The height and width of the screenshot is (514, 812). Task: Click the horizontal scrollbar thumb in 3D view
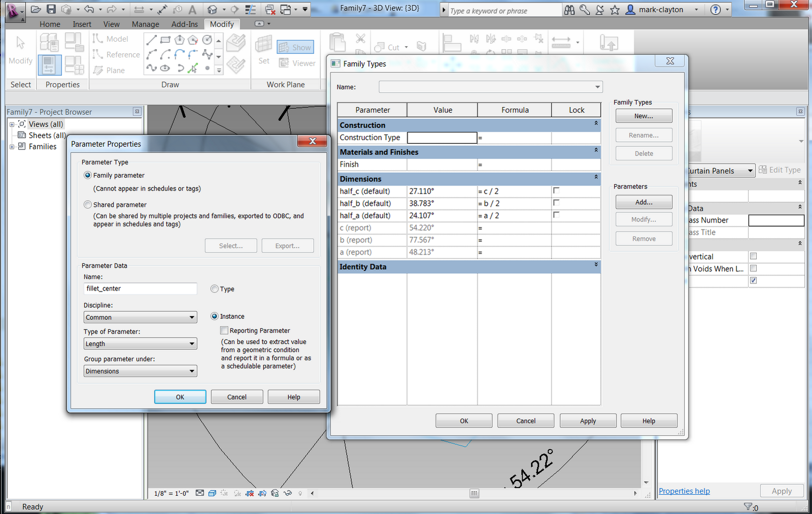[474, 493]
